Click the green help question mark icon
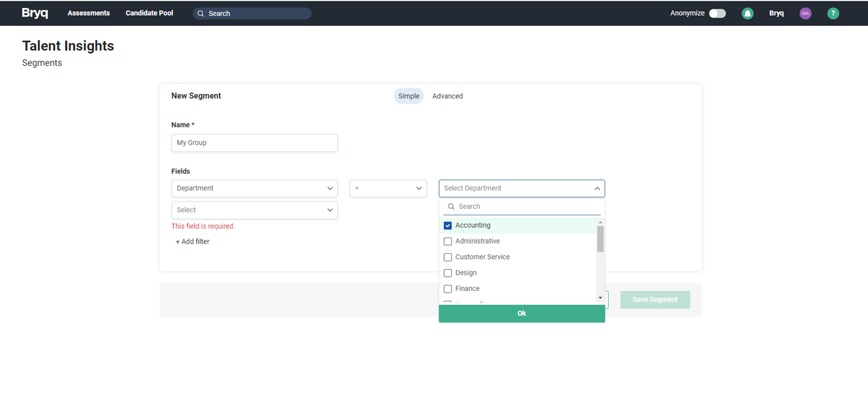The image size is (868, 397). click(833, 13)
